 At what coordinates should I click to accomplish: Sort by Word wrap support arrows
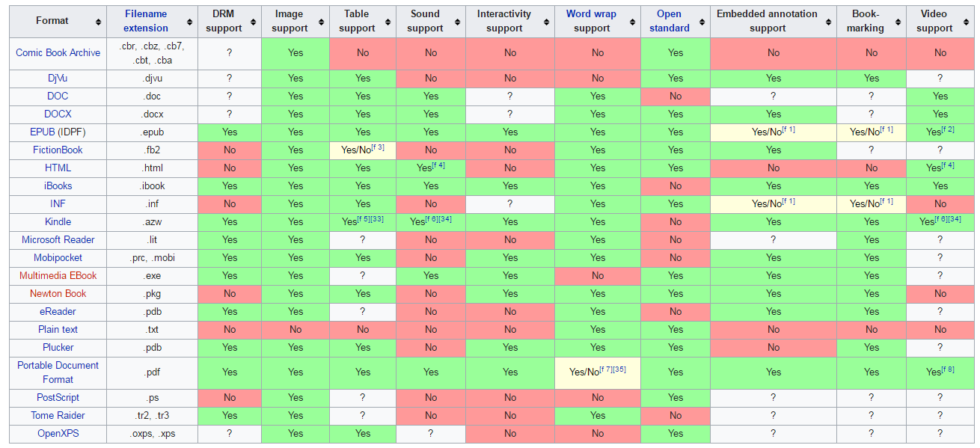tap(633, 22)
